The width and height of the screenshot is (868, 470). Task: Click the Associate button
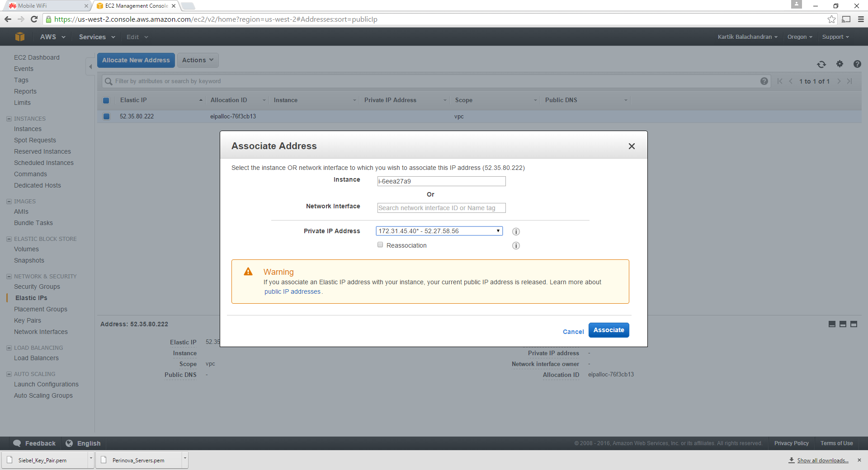[609, 330]
